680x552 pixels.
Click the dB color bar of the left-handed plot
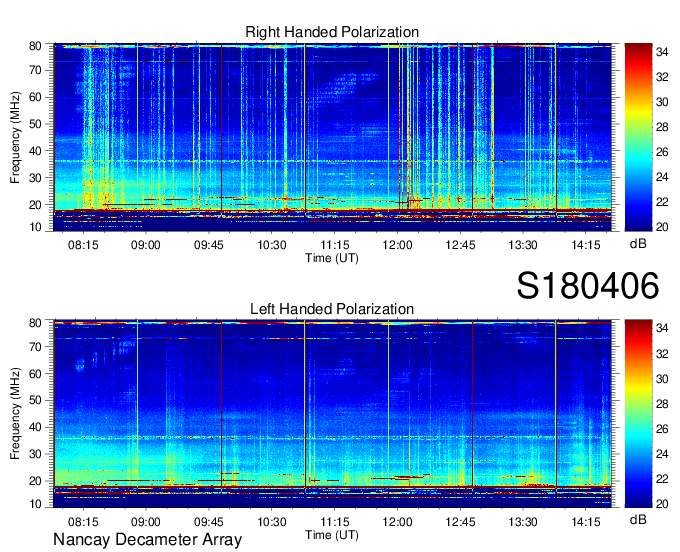pos(638,414)
